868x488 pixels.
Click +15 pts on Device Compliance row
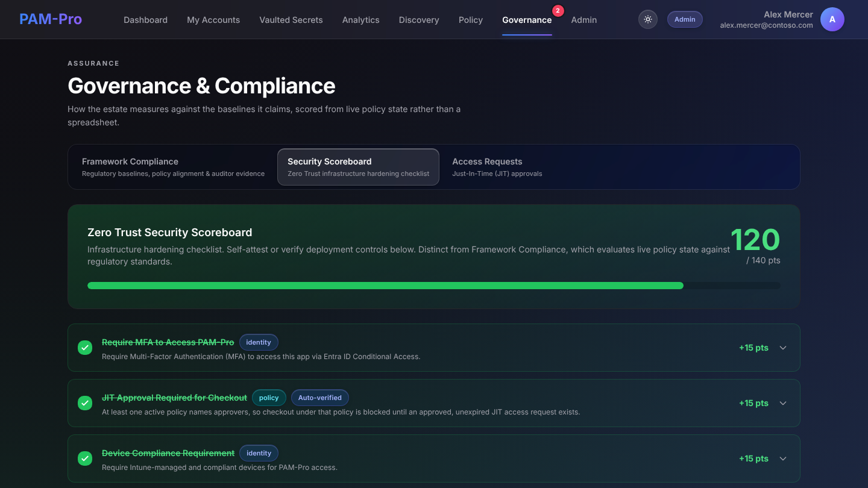pyautogui.click(x=753, y=458)
